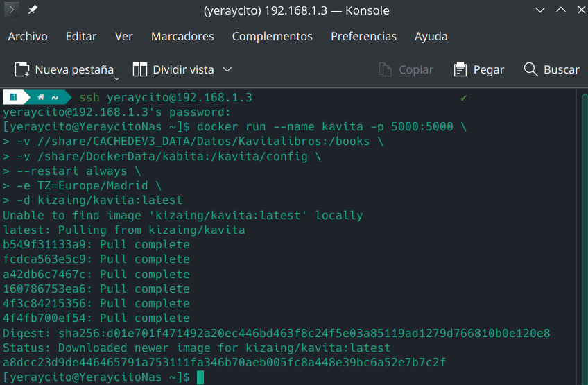Click the terminal prompt cursor at bottom line
Viewport: 588px width, 385px height.
point(200,377)
